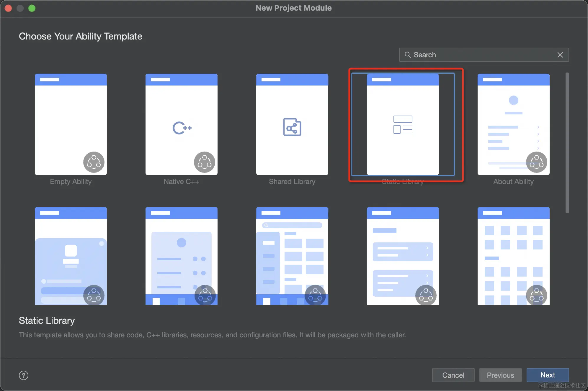Click atomic service badge on Empty Ability
The height and width of the screenshot is (391, 588).
(94, 162)
